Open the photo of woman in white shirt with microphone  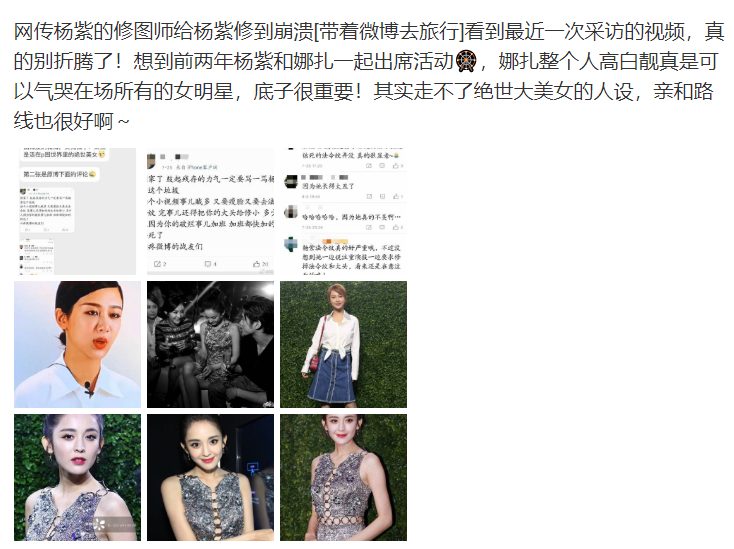(77, 344)
